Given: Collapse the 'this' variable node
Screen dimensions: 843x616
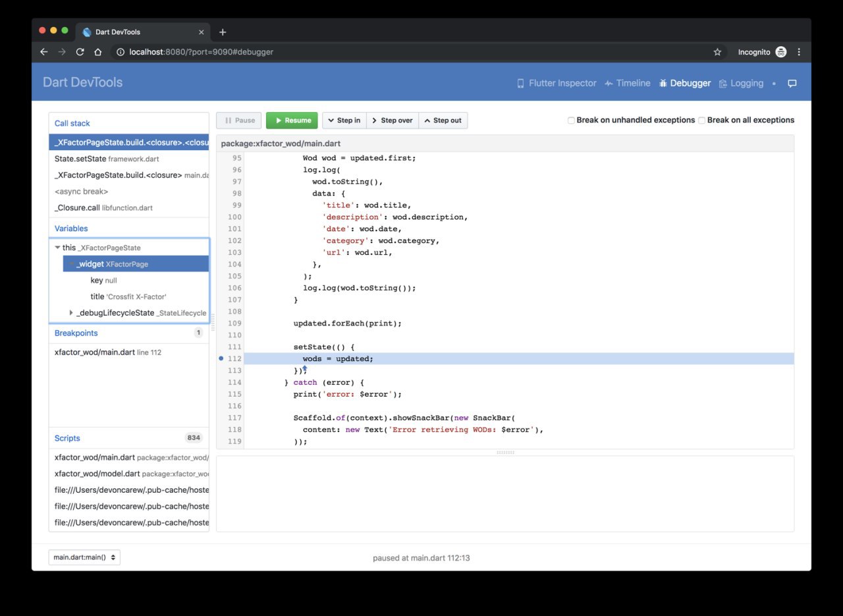Looking at the screenshot, I should 57,248.
